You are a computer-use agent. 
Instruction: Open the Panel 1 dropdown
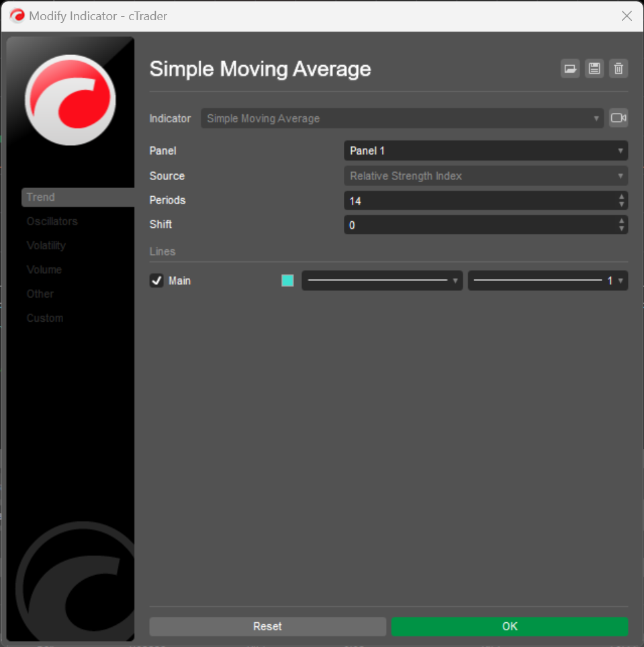[x=486, y=151]
